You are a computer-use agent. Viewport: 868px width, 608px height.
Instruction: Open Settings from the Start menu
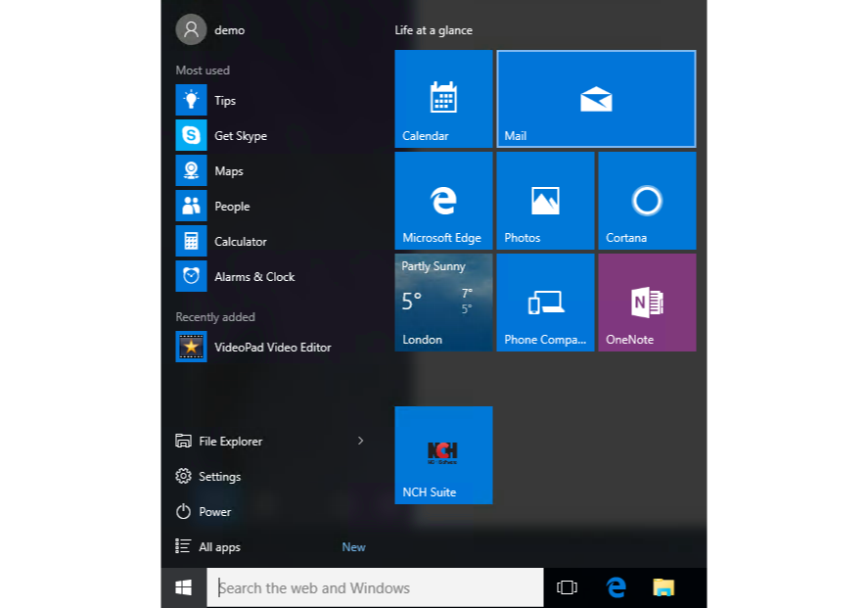coord(219,477)
